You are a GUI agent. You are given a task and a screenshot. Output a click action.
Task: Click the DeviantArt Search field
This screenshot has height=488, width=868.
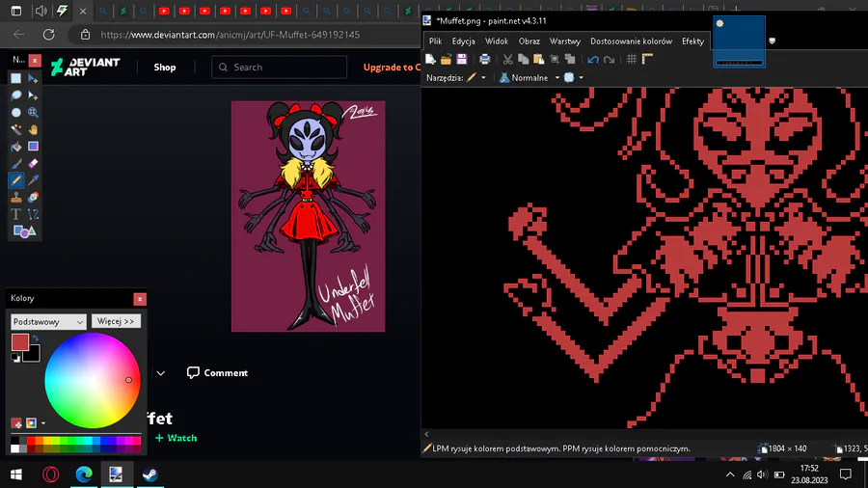click(279, 68)
